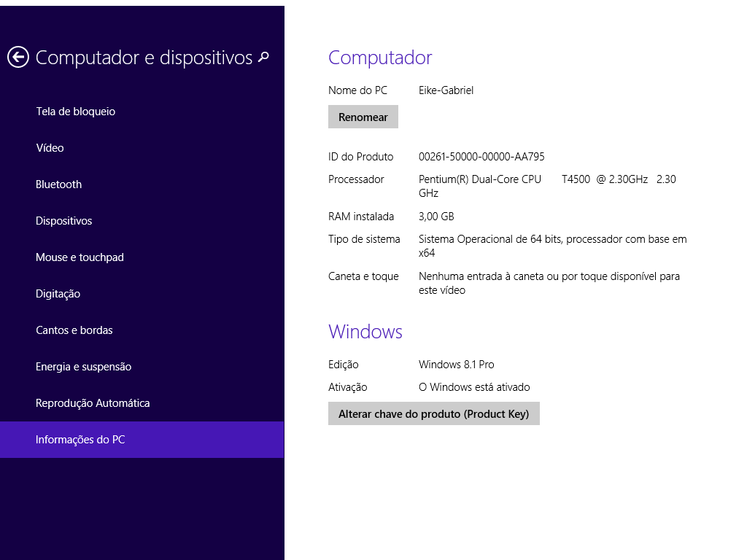Screen dimensions: 747x560
Task: Click Computador e dispositivos title
Action: (144, 58)
